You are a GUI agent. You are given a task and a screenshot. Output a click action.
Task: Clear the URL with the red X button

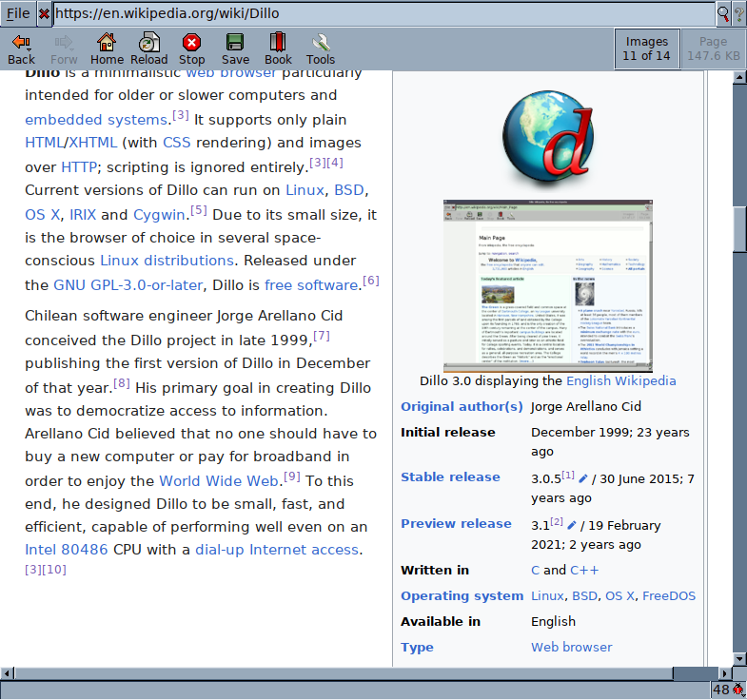[x=44, y=14]
